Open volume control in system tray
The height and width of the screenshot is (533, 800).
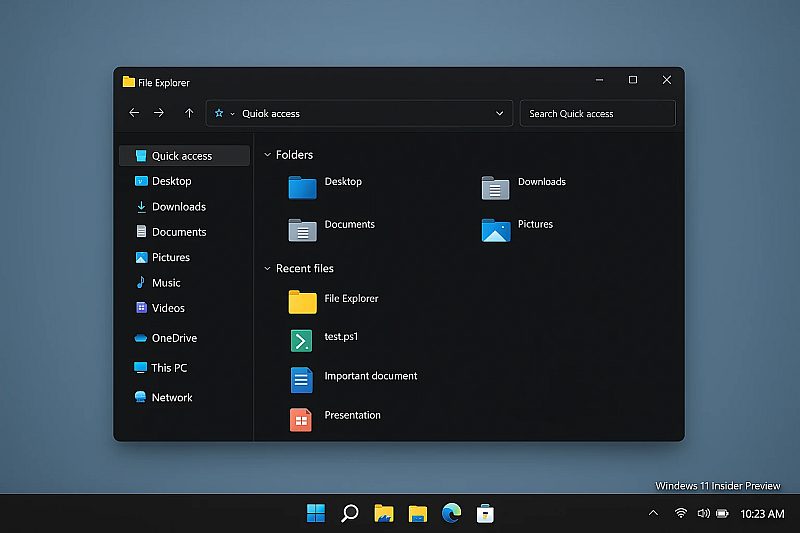pyautogui.click(x=703, y=513)
